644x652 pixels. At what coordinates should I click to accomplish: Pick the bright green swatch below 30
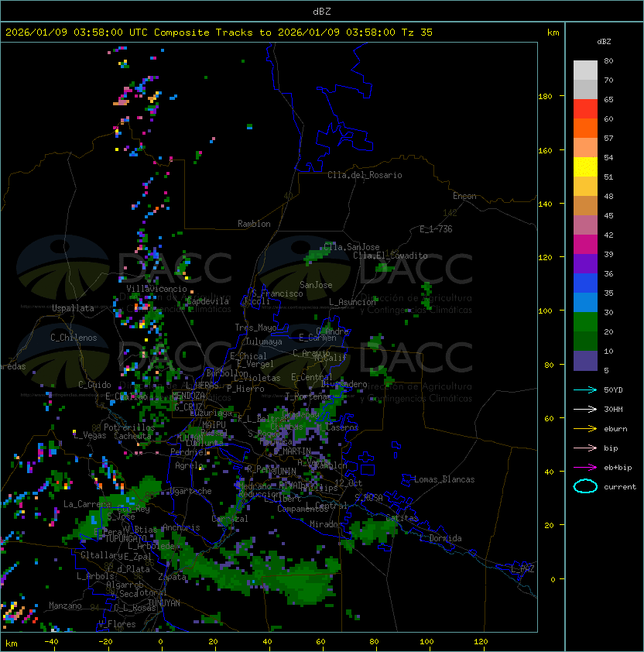point(585,322)
